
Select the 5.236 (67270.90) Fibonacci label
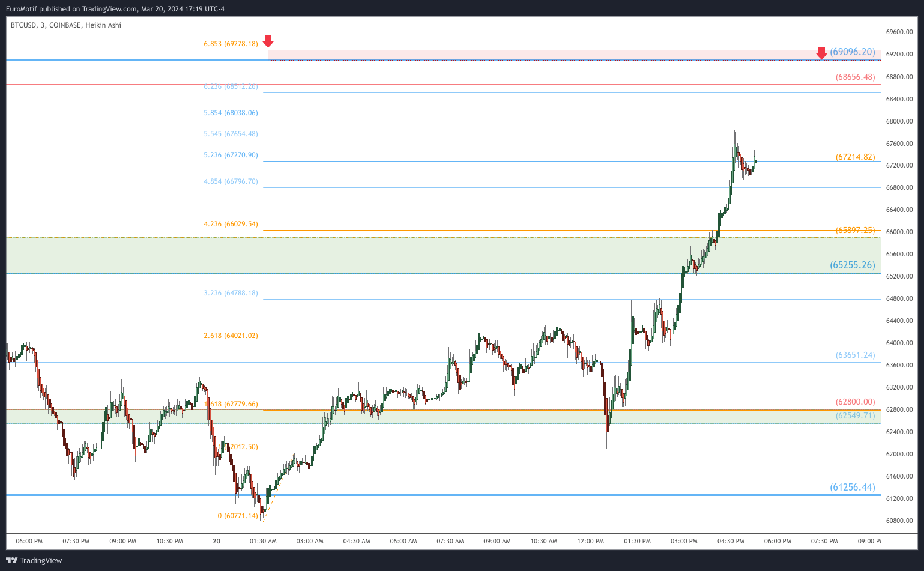tap(231, 155)
